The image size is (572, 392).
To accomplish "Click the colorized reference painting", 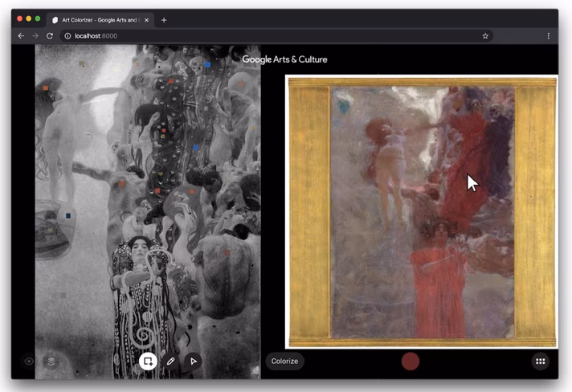I will [x=422, y=212].
